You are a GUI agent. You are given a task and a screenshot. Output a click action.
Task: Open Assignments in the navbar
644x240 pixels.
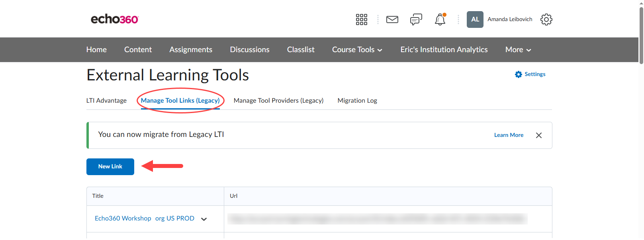click(x=191, y=50)
